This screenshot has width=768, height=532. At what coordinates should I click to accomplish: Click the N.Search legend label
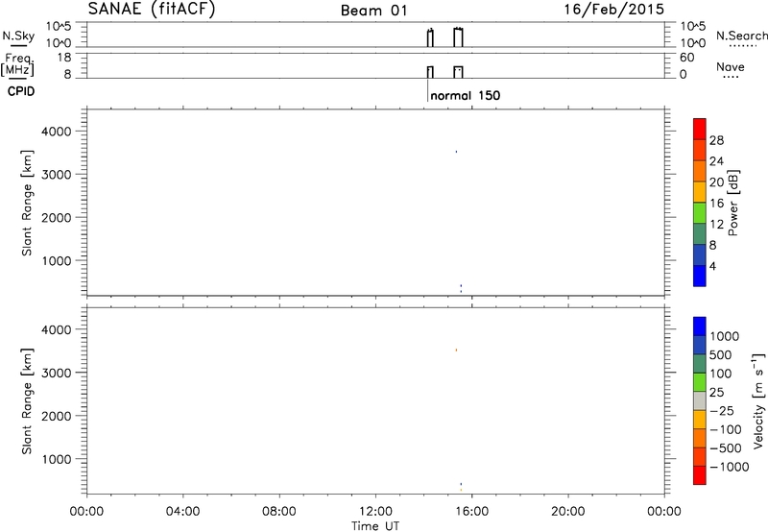[x=741, y=36]
